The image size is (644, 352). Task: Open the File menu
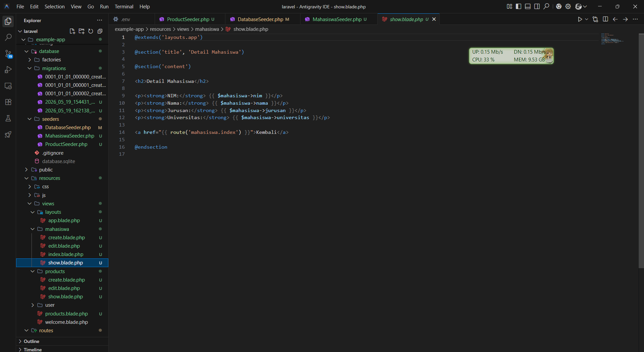point(20,6)
